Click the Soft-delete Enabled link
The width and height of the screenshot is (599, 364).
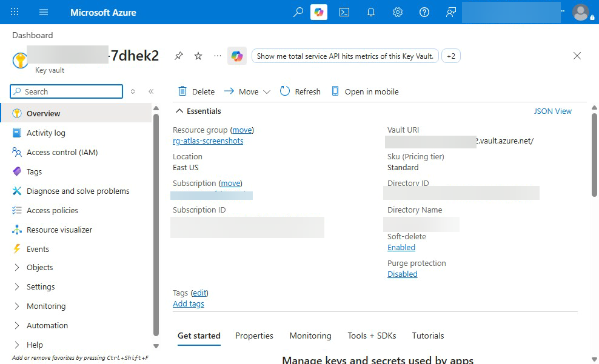click(x=401, y=247)
